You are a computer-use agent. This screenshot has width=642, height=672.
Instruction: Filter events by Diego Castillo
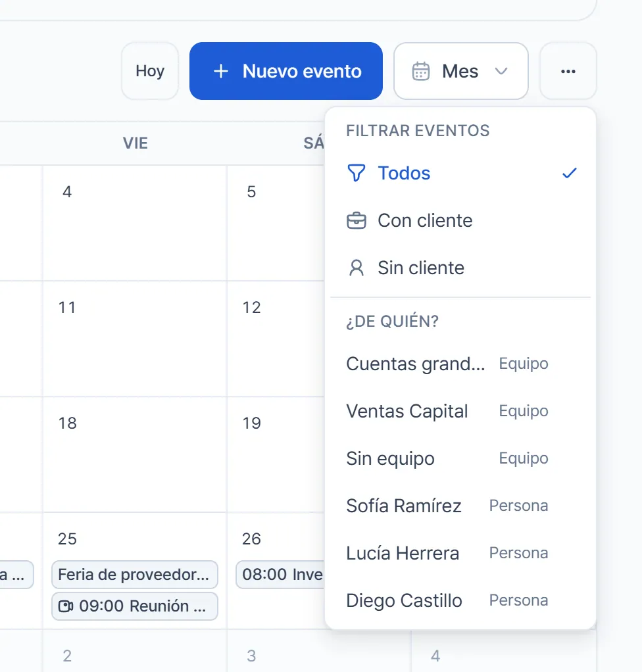460,600
